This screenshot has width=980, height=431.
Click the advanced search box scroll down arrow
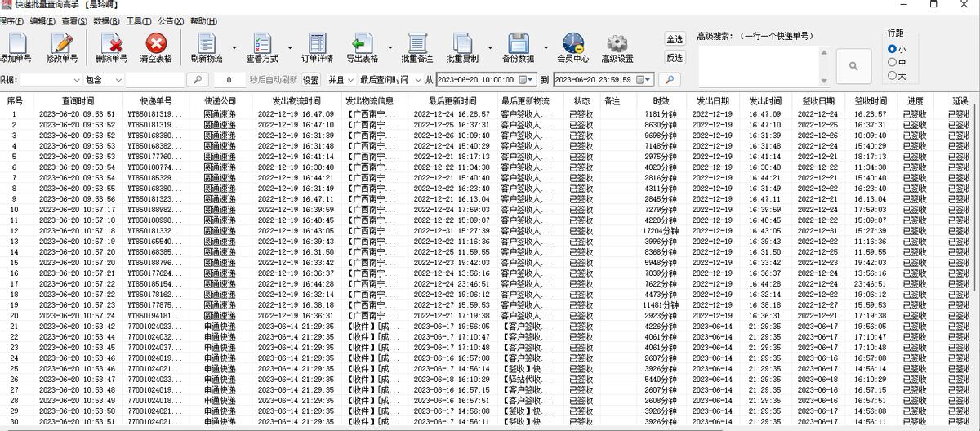tap(826, 79)
